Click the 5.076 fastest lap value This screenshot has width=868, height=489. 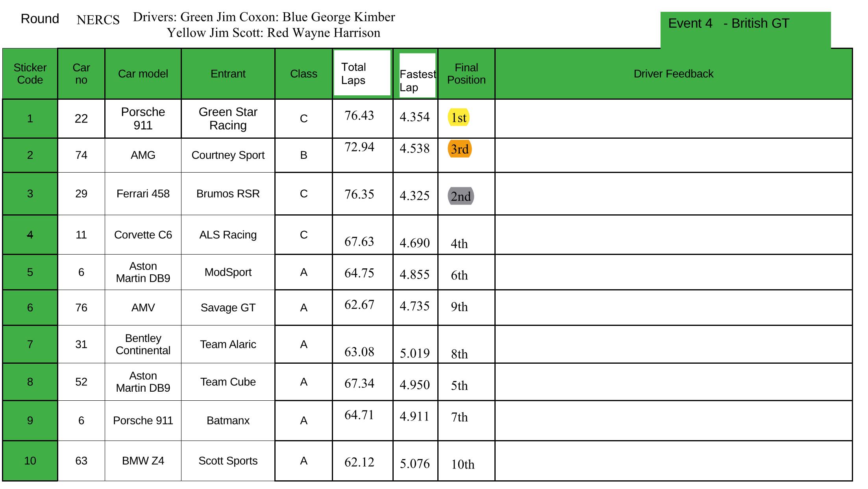(x=415, y=463)
